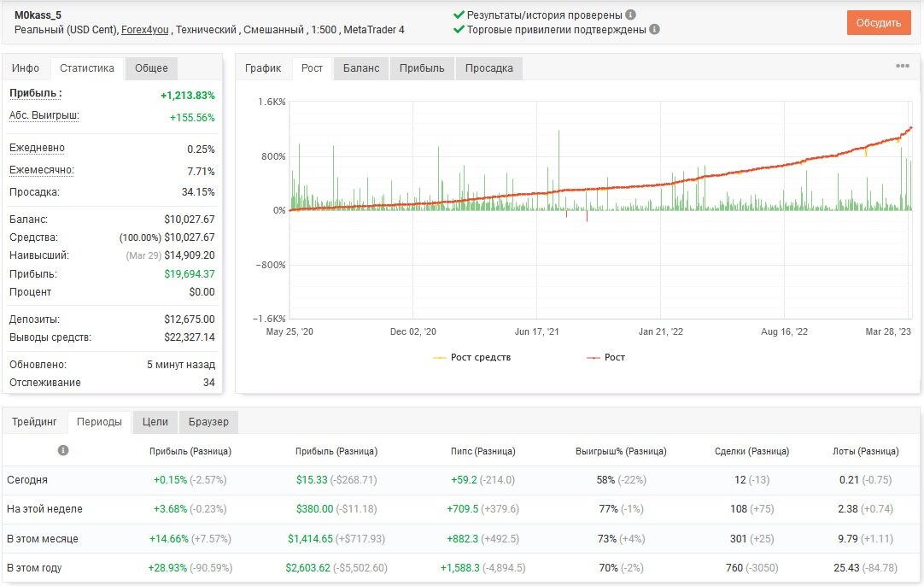
Task: Click the Абс. Выигрыш label
Action: [44, 115]
